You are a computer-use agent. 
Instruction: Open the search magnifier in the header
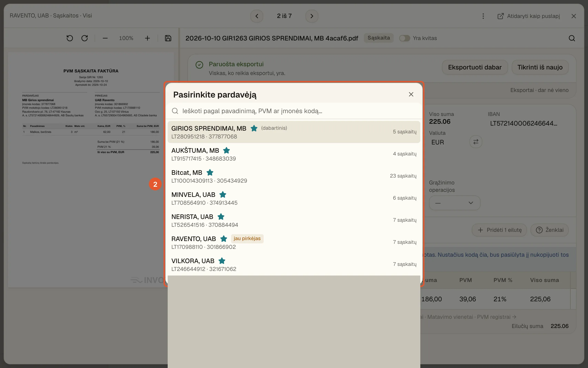pos(572,38)
